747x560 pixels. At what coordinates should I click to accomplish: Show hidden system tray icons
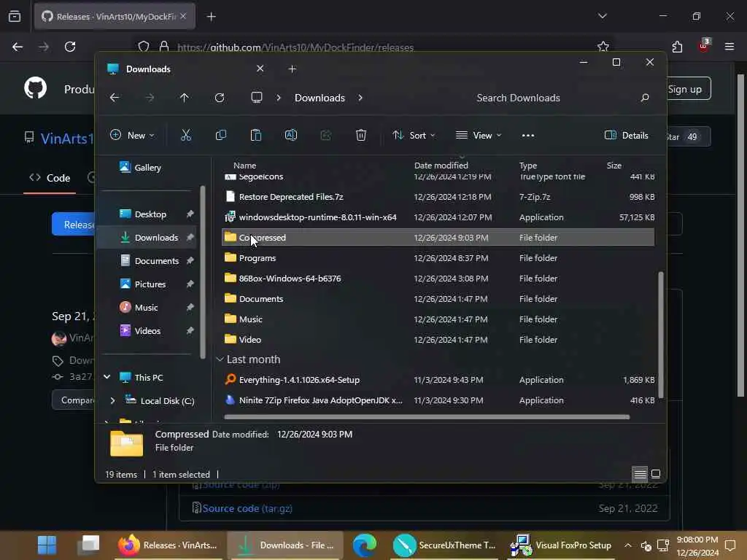coord(628,545)
